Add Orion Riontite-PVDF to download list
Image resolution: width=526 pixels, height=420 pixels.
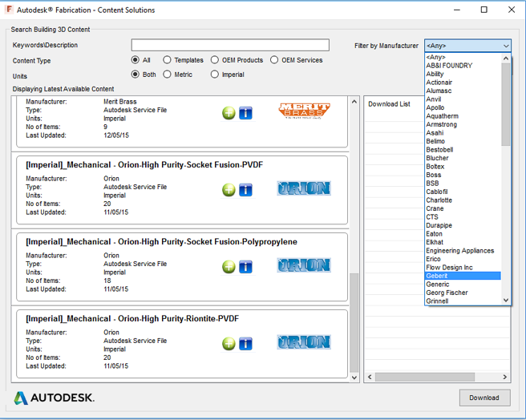[229, 344]
